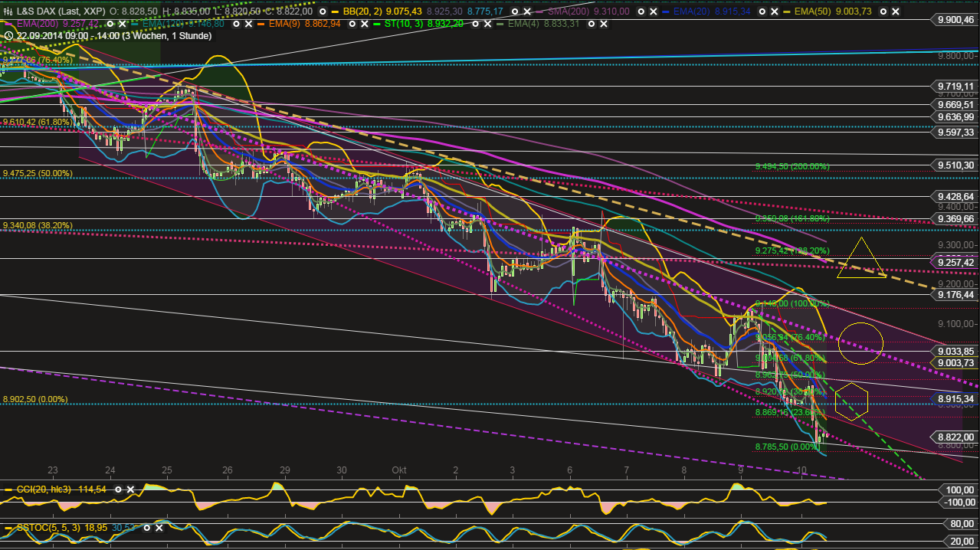Remove the CCI(20, hlc3) indicator panel
Image resolution: width=980 pixels, height=550 pixels.
[x=130, y=489]
